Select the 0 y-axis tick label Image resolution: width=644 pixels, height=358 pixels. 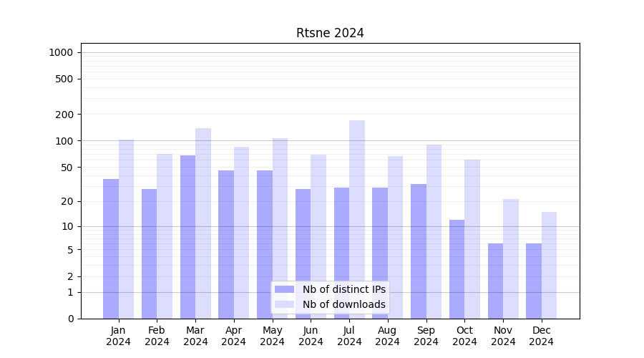(70, 319)
